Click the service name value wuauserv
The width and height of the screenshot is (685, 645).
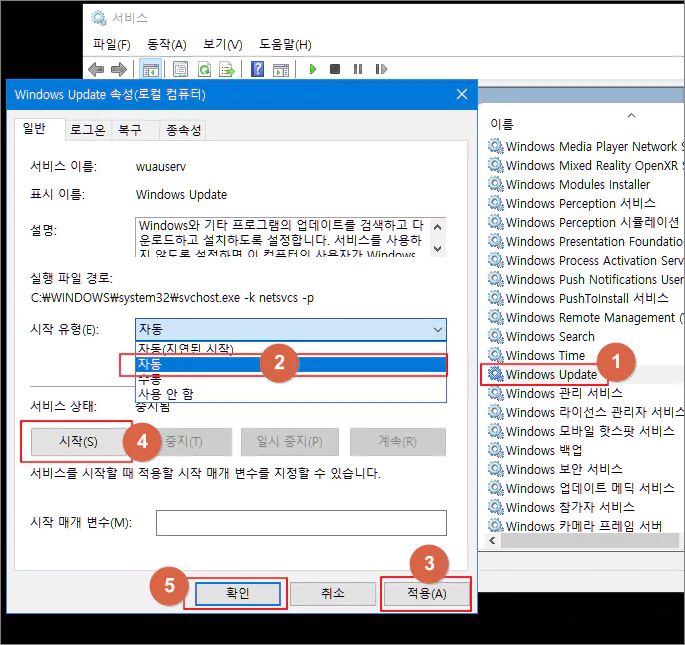(x=161, y=166)
